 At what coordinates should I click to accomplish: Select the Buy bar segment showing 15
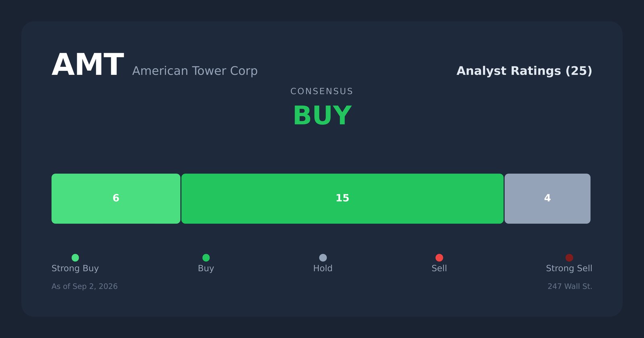[x=343, y=199]
